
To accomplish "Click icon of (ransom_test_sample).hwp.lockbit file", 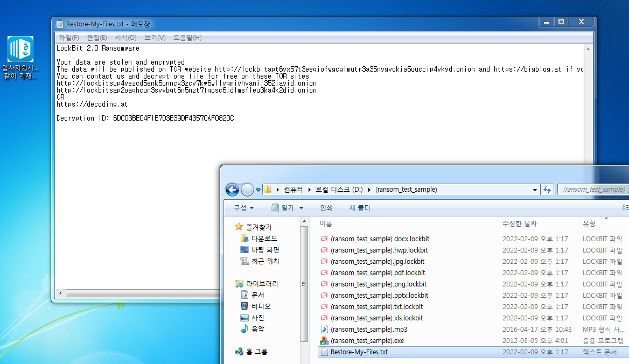I will click(324, 250).
